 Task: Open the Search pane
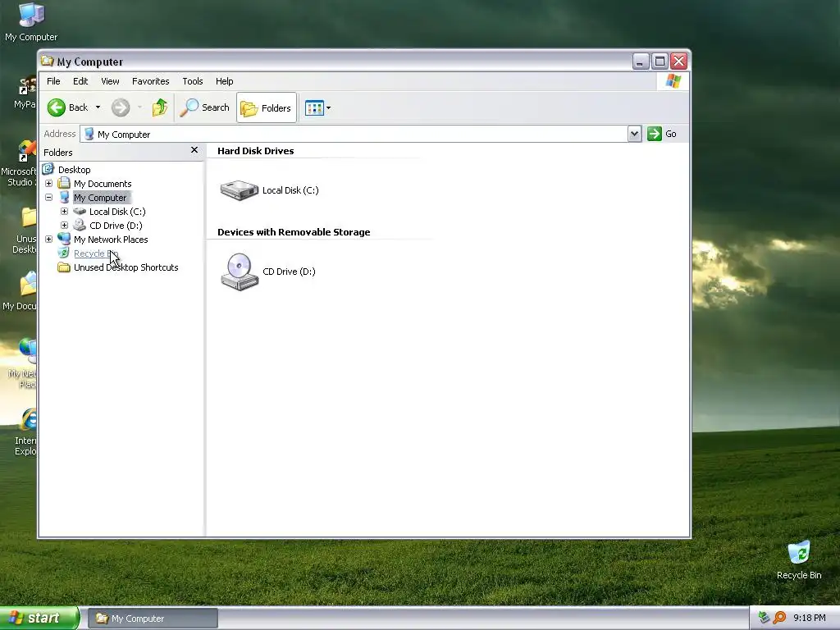coord(204,107)
